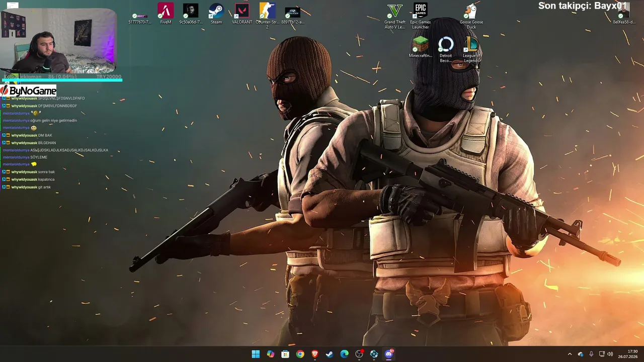Click chat message 'SÖYLEME'
Screen dimensions: 644x362
coord(39,157)
